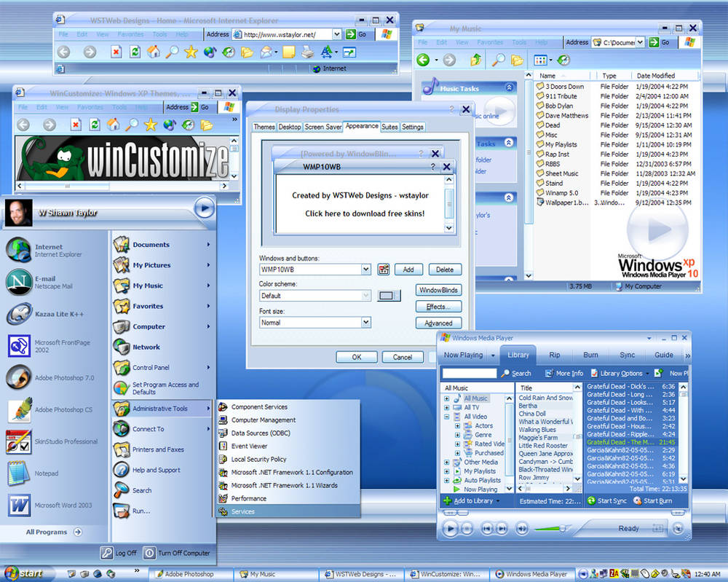
Task: Click Log Off button in Start menu
Action: [x=119, y=553]
